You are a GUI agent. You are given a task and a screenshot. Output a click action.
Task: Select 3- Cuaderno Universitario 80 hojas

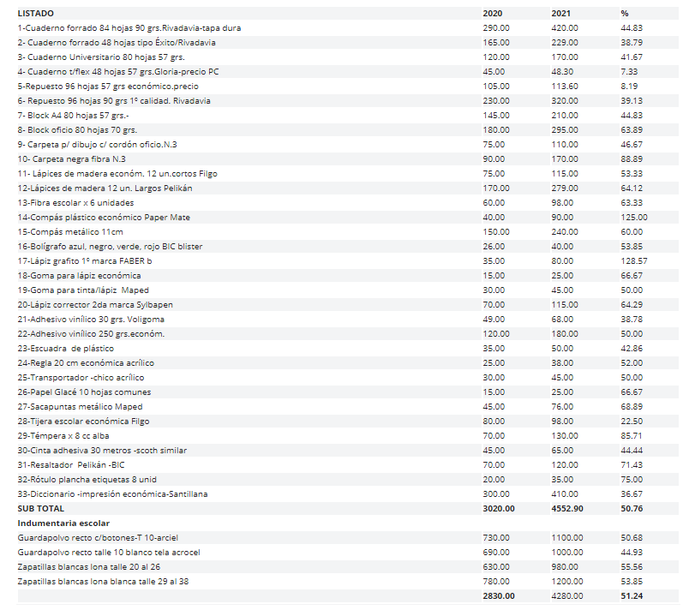point(348,57)
